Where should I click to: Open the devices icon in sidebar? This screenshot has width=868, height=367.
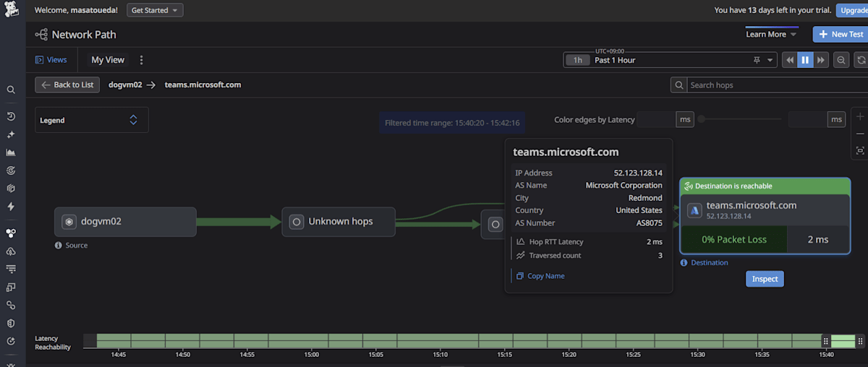coord(11,287)
